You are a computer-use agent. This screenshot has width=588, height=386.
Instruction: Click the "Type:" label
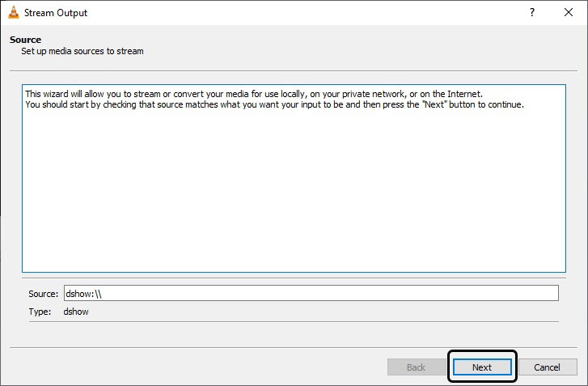pos(40,312)
